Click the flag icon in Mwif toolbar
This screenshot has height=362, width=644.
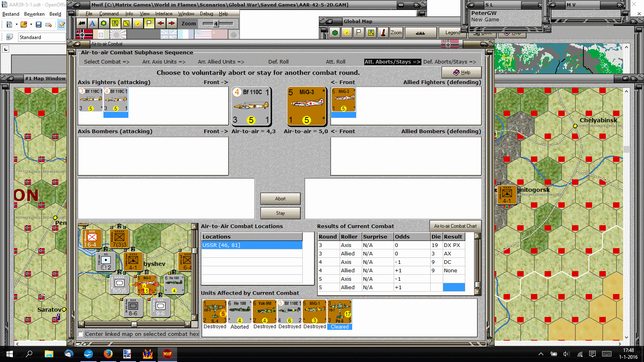pos(149,23)
